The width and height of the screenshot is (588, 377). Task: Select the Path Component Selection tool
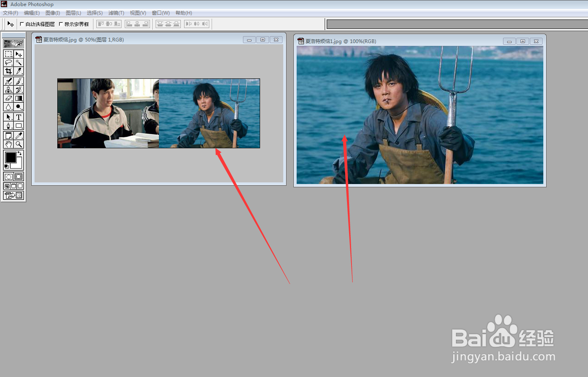click(x=9, y=117)
